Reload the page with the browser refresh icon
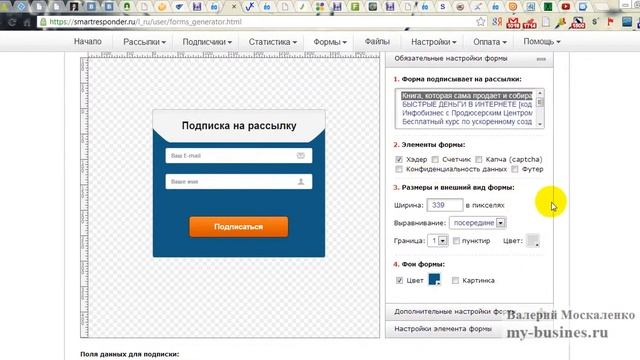Screen dimensions: 640x360 (x=12, y=22)
